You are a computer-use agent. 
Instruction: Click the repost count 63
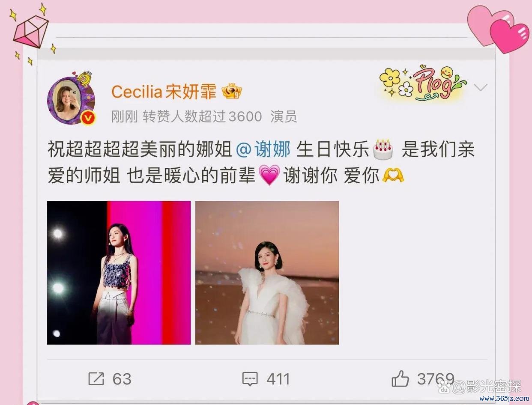(122, 379)
